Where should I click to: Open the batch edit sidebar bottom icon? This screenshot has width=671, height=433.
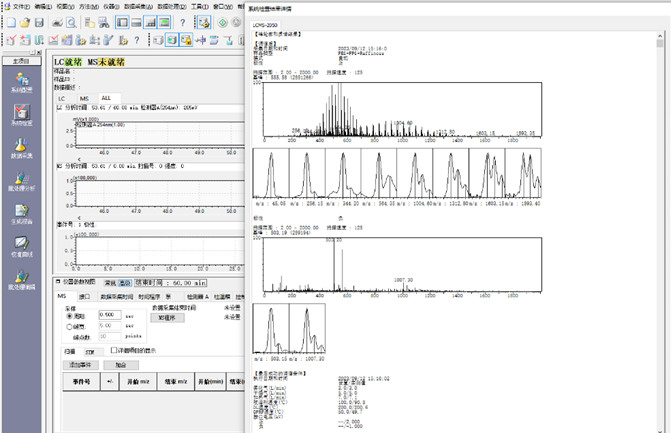(22, 280)
